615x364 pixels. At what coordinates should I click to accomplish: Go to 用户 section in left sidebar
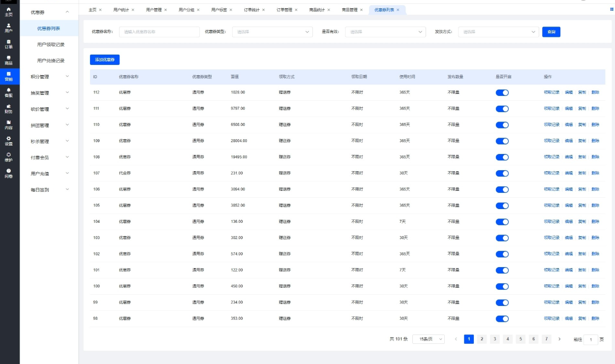click(x=8, y=28)
